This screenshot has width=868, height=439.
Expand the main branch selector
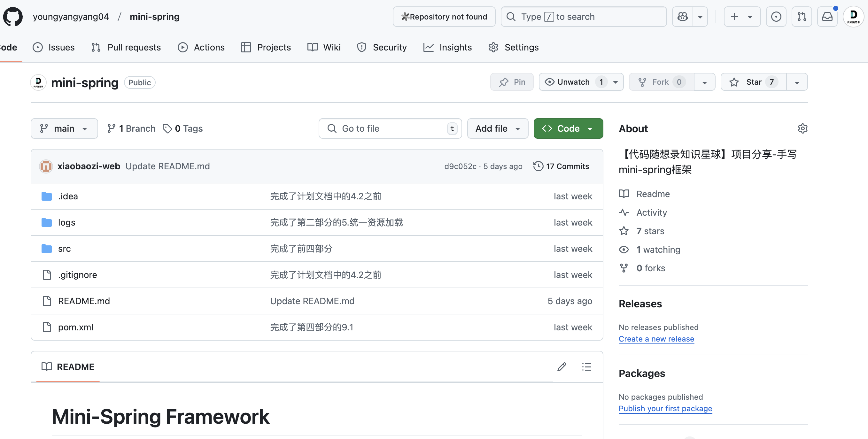point(64,128)
